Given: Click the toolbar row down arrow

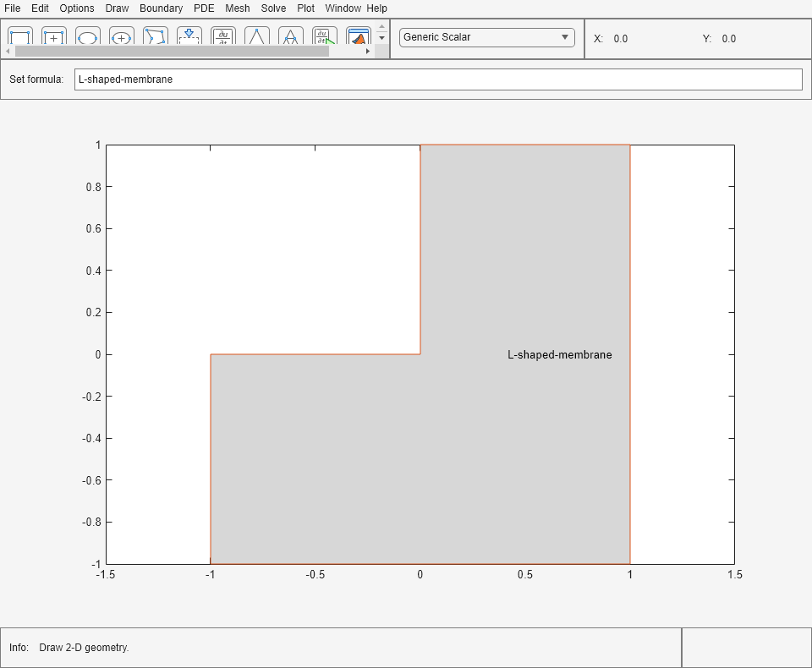Looking at the screenshot, I should tap(381, 38).
